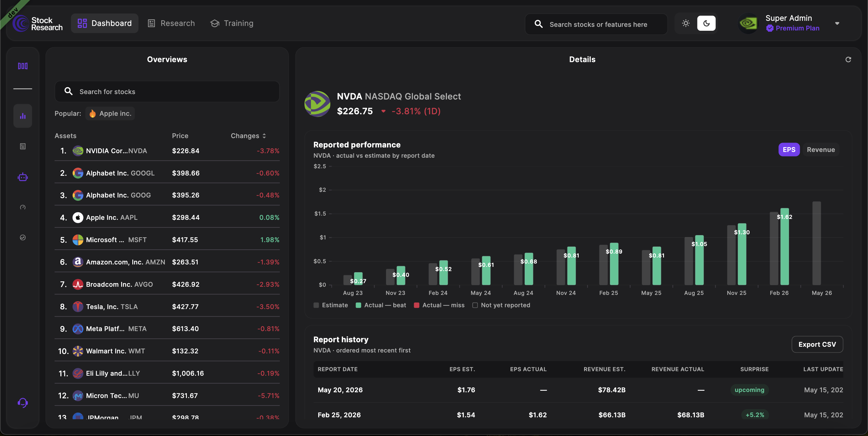Toggle the Actual — miss legend series
Screen dimensions: 868x436
[439, 305]
